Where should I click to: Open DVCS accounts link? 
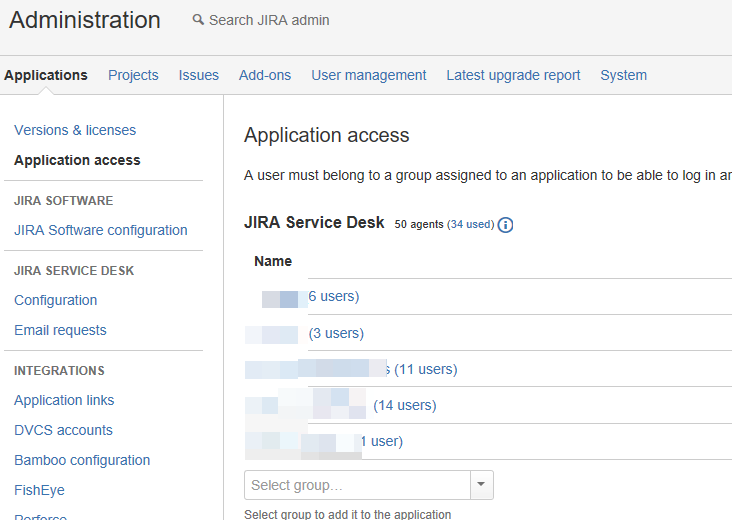[x=63, y=430]
